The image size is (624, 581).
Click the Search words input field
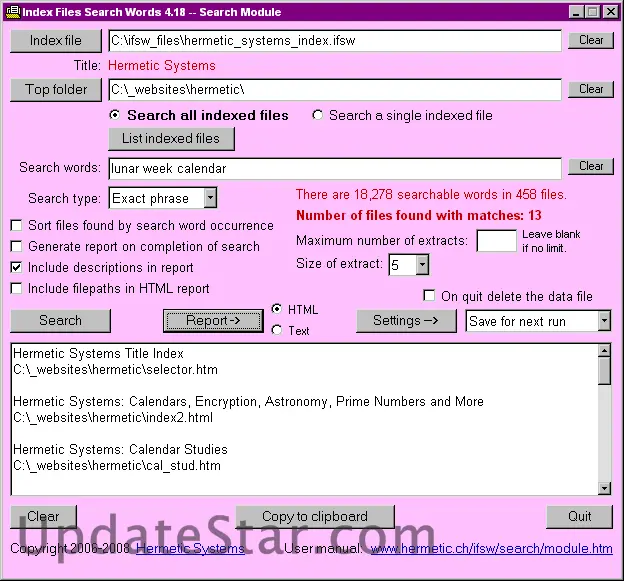(x=335, y=169)
